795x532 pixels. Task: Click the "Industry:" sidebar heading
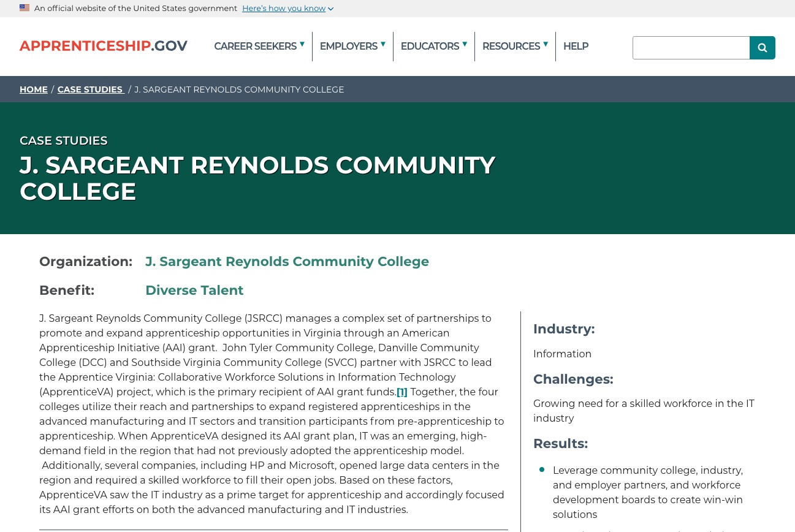tap(564, 329)
